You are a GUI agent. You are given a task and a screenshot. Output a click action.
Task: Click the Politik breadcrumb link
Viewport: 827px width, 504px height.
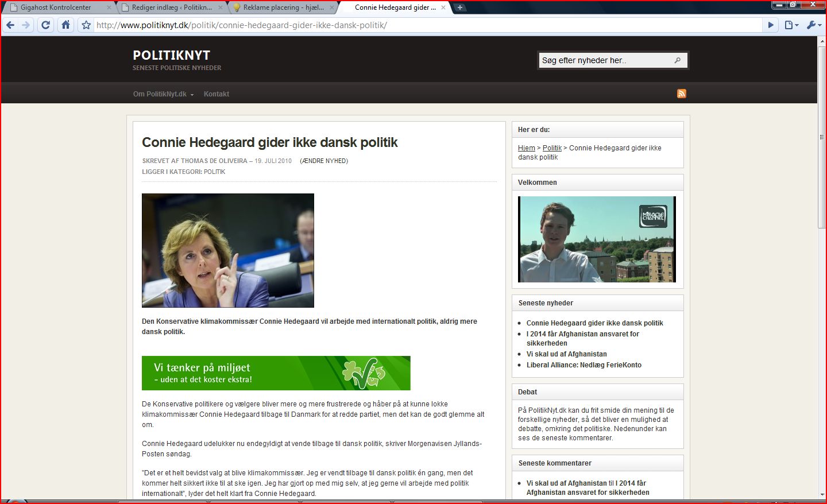click(x=552, y=148)
